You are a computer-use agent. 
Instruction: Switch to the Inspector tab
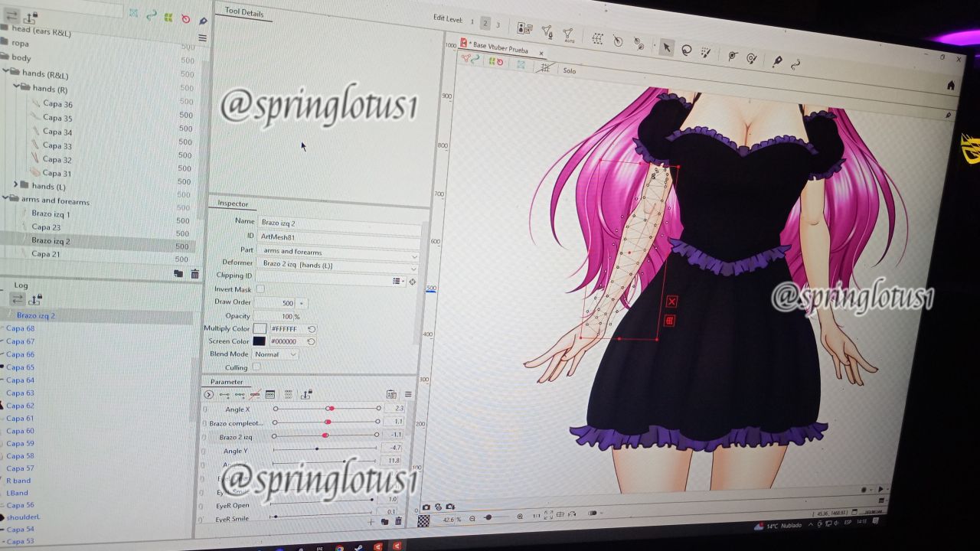233,204
